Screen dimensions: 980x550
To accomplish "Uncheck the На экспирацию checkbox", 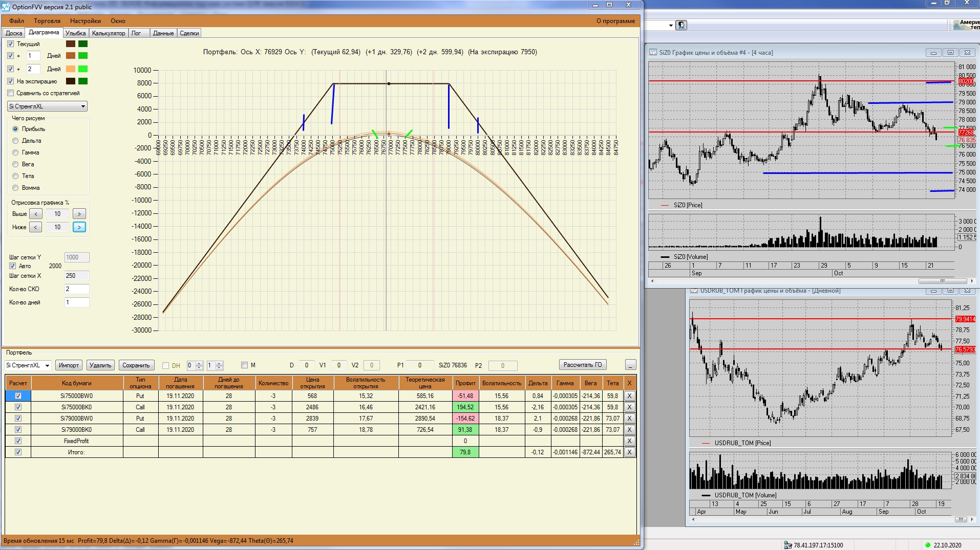I will [11, 81].
